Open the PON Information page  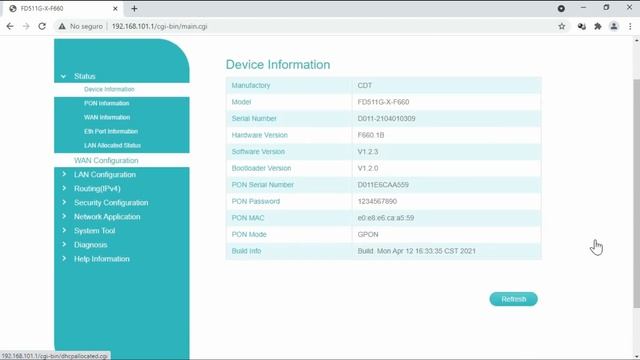tap(107, 103)
